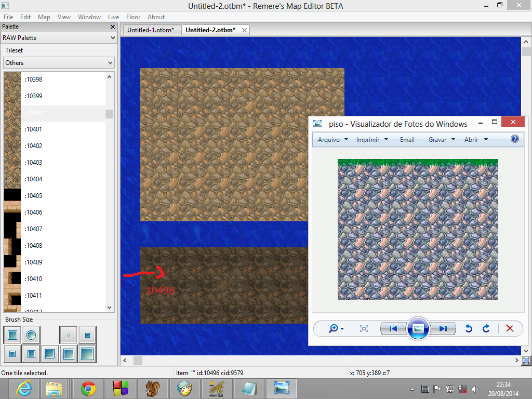The width and height of the screenshot is (532, 399).
Task: Select item :10408 in the palette list
Action: pos(54,246)
